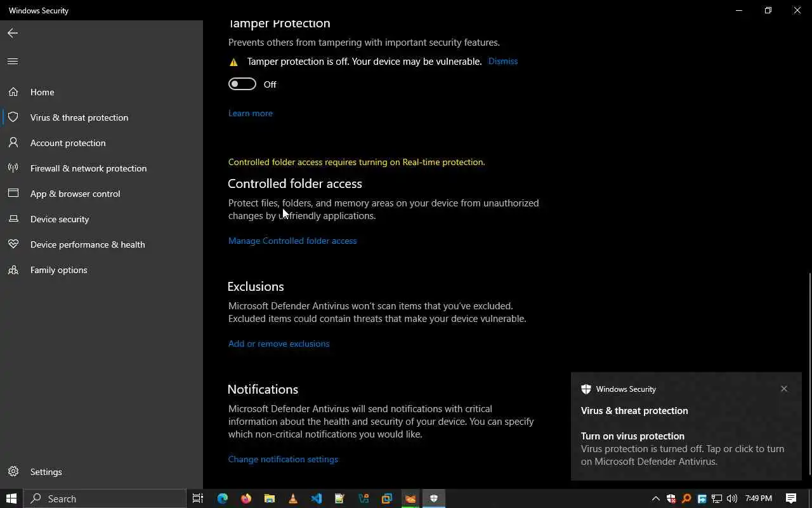Dismiss the tamper protection warning

click(503, 61)
